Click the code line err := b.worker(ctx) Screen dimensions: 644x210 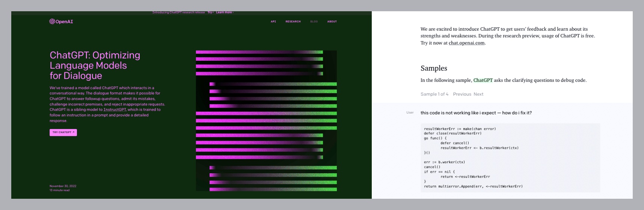(x=444, y=162)
